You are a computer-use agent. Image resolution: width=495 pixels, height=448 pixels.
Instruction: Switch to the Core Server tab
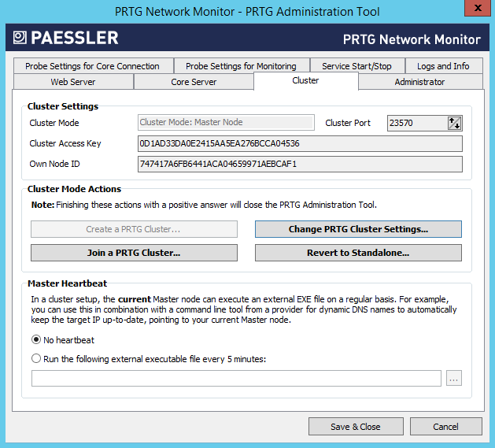tap(194, 82)
